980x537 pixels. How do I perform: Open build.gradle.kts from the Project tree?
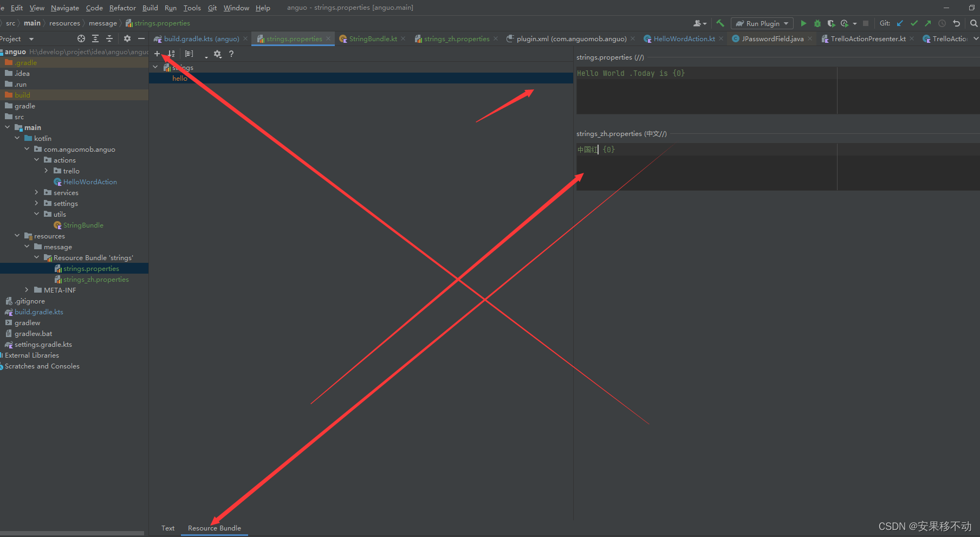[x=37, y=312]
